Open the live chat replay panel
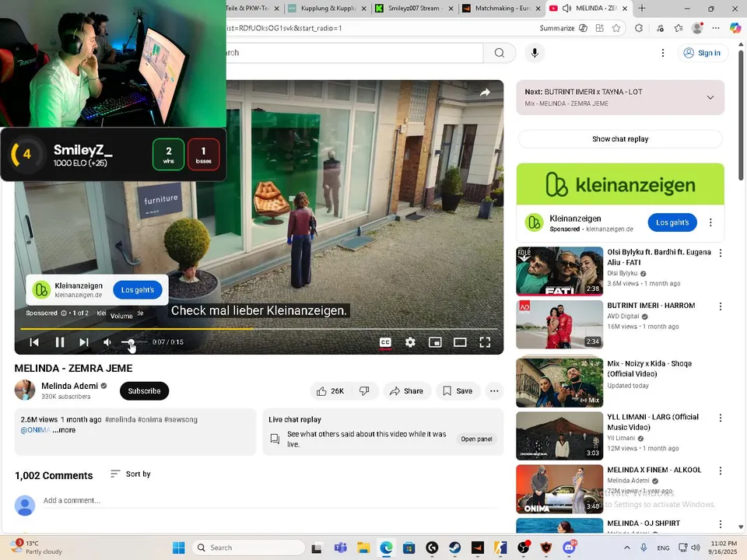This screenshot has width=747, height=560. (x=476, y=439)
